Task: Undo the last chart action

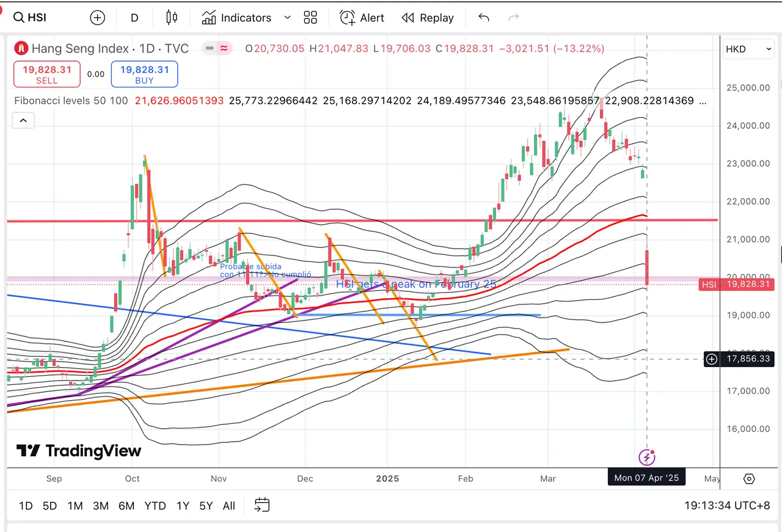Action: coord(484,18)
